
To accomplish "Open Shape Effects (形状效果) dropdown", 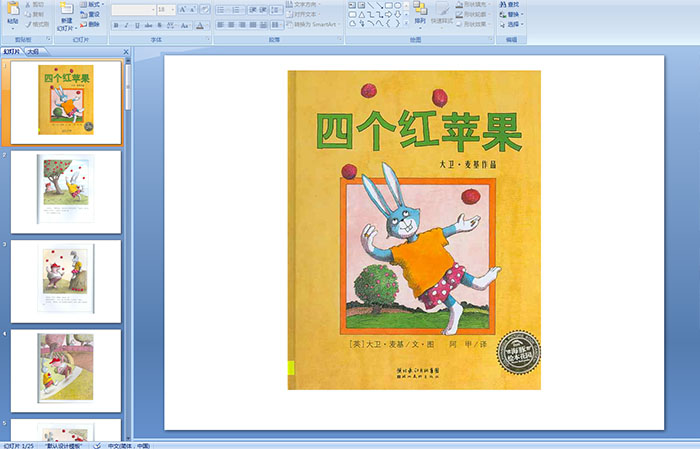I will point(473,24).
